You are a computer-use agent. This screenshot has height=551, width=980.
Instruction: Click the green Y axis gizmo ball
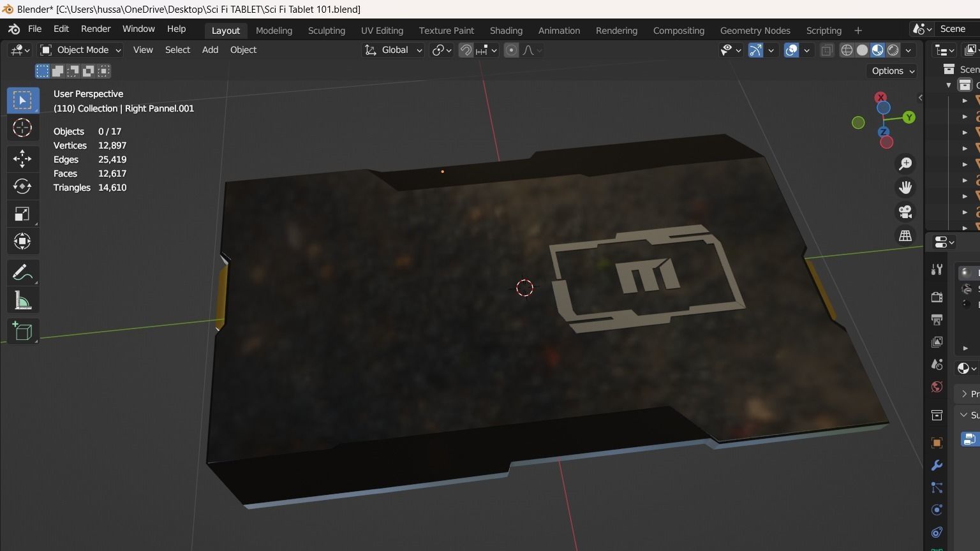pyautogui.click(x=909, y=117)
